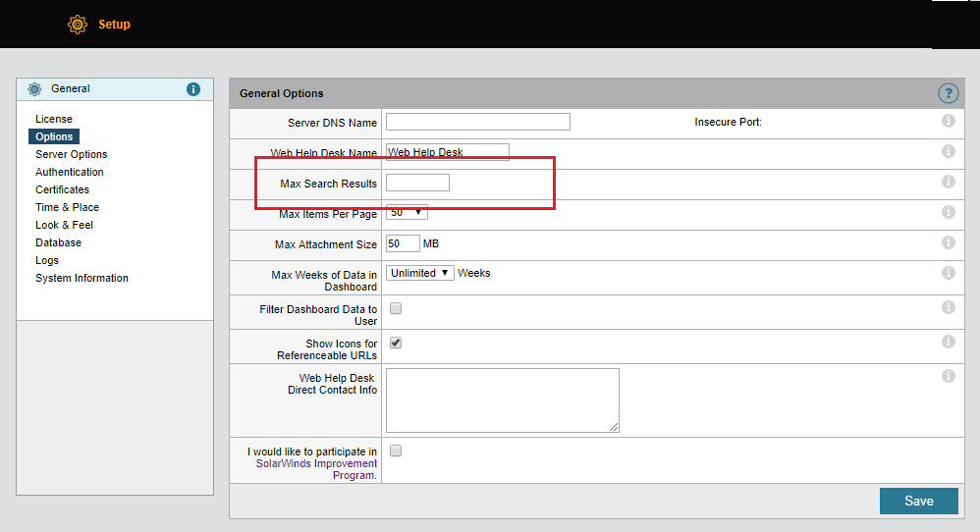Focus the Max Attachment Size field
The height and width of the screenshot is (532, 980).
[x=403, y=243]
